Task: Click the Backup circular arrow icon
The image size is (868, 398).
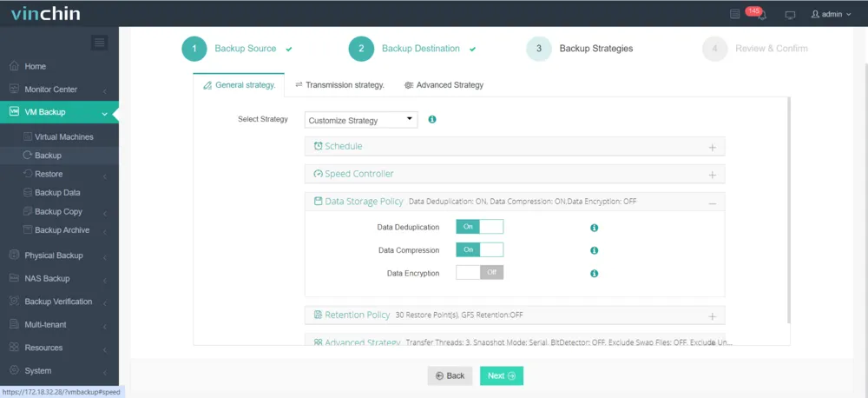Action: pos(28,156)
